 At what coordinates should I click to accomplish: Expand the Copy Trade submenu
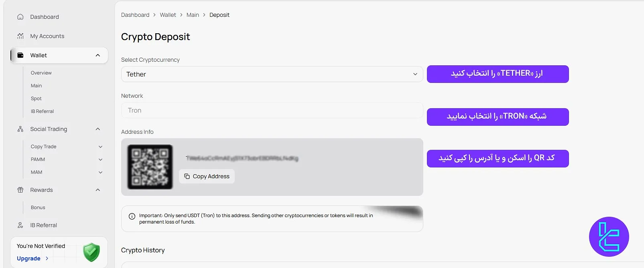100,147
